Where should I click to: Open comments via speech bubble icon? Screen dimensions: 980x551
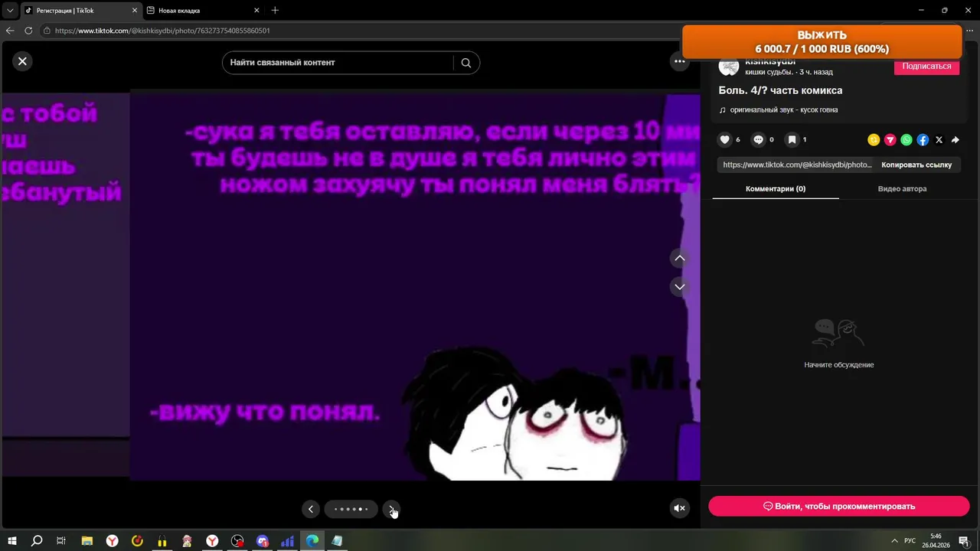pyautogui.click(x=758, y=140)
